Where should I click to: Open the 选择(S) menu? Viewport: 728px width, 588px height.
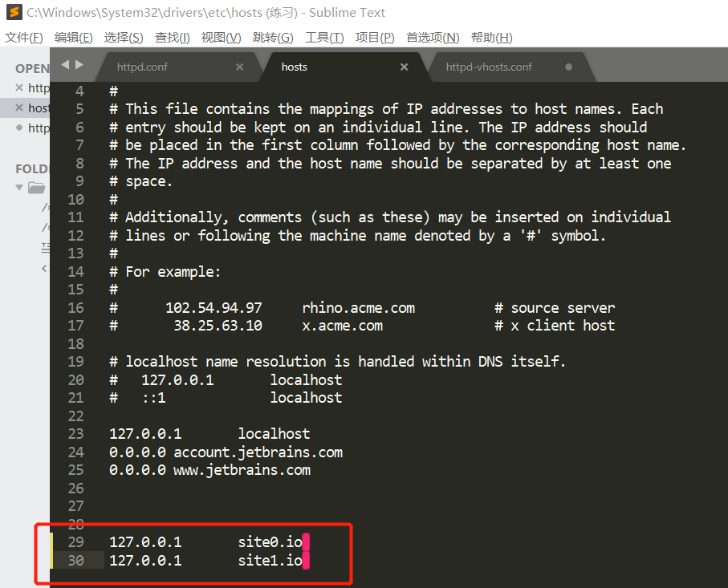(x=124, y=38)
